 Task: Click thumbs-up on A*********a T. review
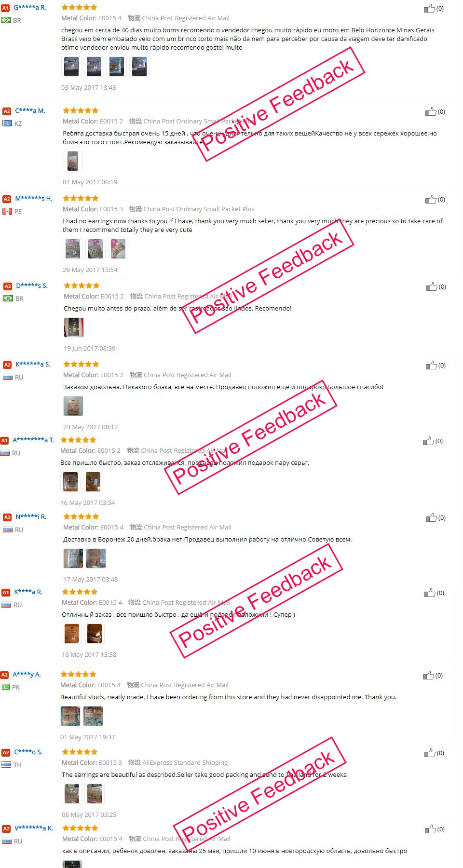pos(428,441)
